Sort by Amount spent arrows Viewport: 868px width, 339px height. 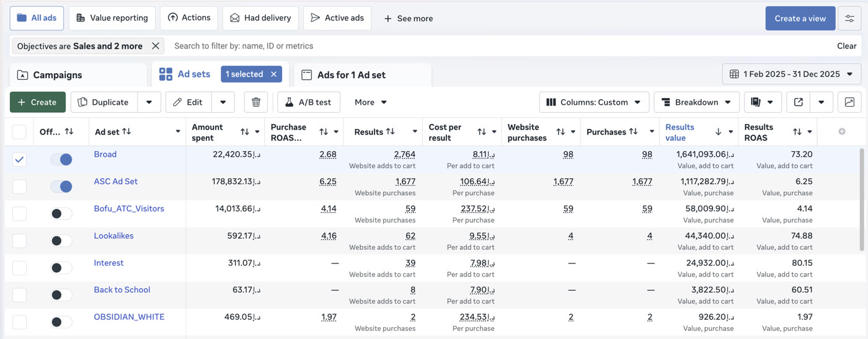(x=245, y=132)
